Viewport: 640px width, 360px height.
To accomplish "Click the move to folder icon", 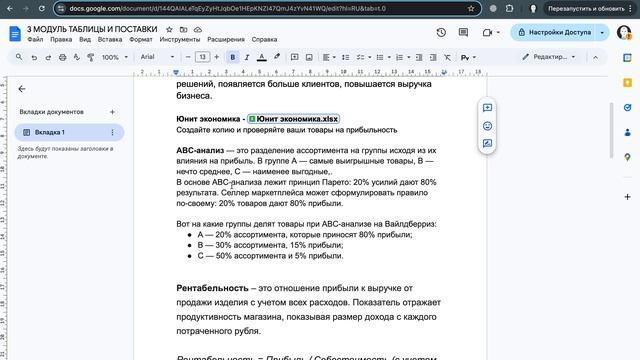I will [183, 29].
